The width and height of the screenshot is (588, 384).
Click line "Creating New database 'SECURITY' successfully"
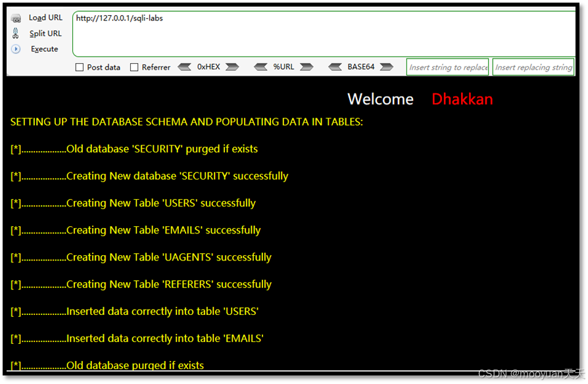149,176
